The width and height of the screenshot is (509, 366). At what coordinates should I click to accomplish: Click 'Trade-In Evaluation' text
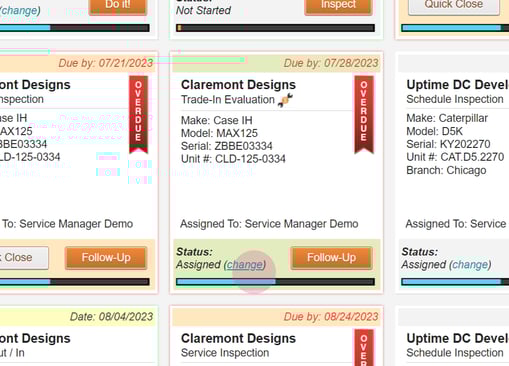[228, 100]
